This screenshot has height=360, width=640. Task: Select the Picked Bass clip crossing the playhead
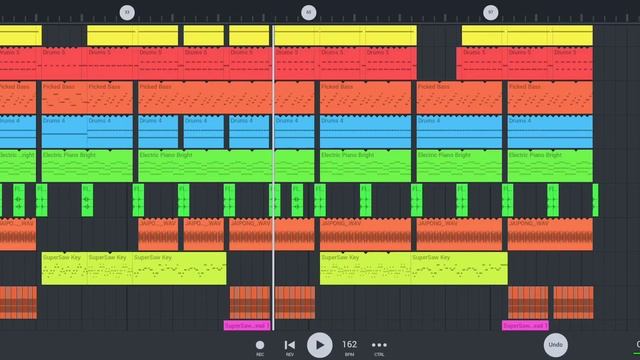pyautogui.click(x=227, y=98)
